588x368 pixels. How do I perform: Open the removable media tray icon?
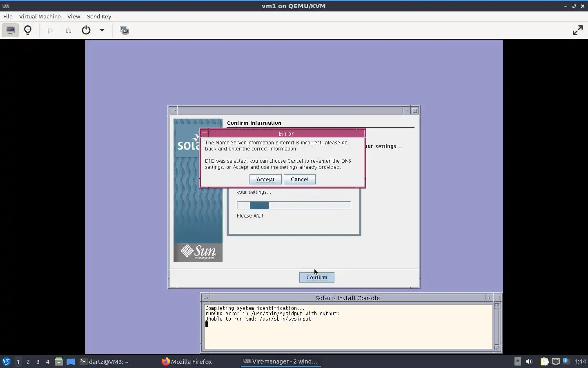[x=517, y=361]
